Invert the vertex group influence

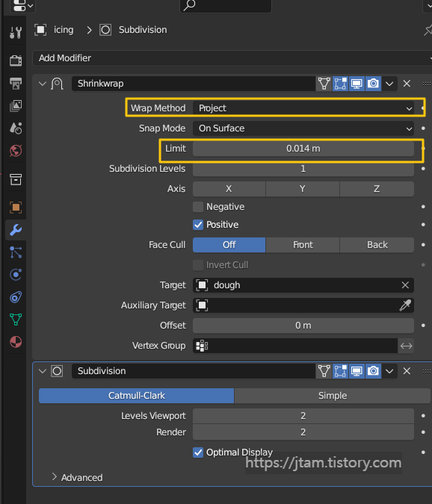(407, 346)
